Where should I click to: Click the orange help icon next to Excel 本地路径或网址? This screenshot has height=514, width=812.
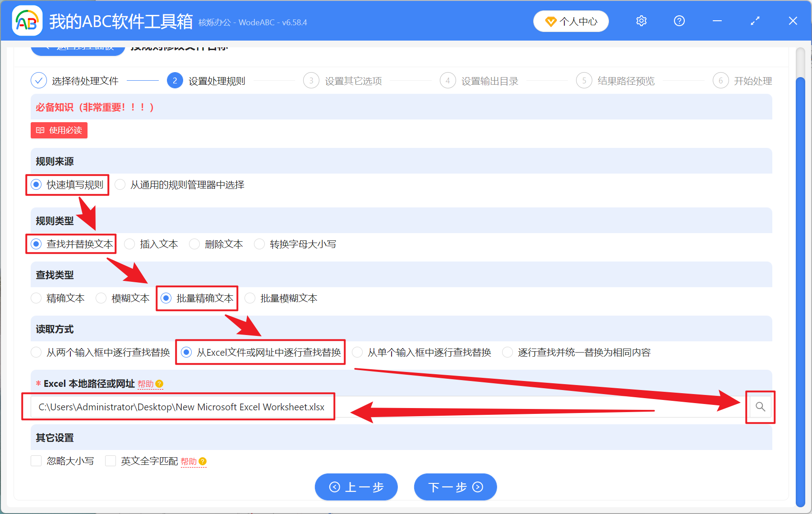click(160, 384)
